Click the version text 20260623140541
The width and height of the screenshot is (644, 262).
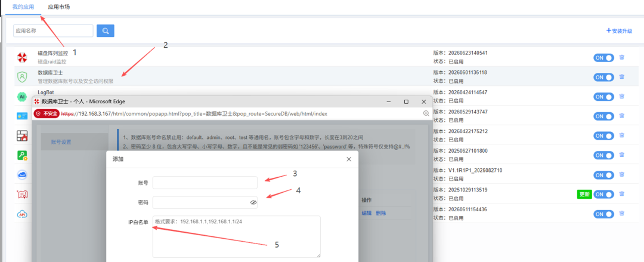468,53
